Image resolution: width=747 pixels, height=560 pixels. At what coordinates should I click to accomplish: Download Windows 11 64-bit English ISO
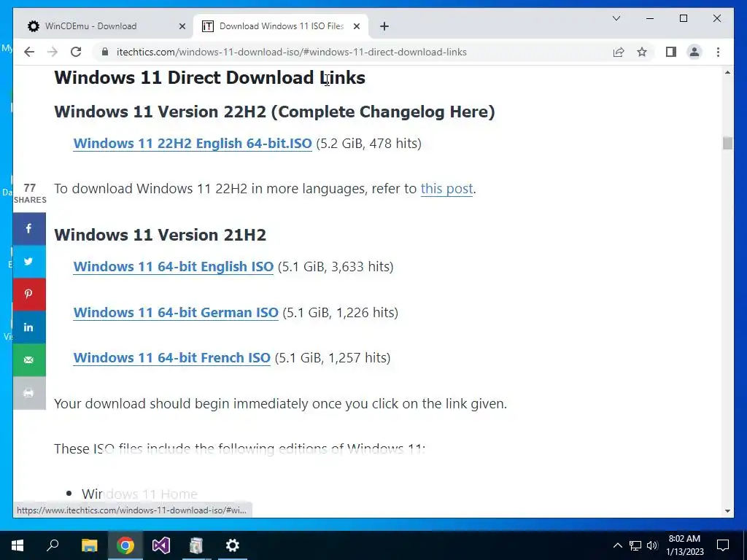coord(174,267)
